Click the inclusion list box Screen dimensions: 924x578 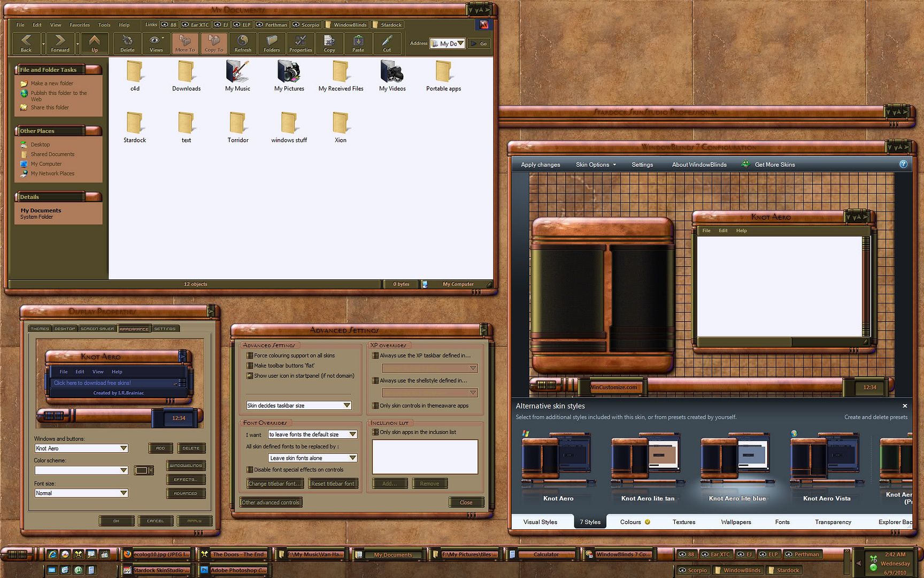click(425, 457)
